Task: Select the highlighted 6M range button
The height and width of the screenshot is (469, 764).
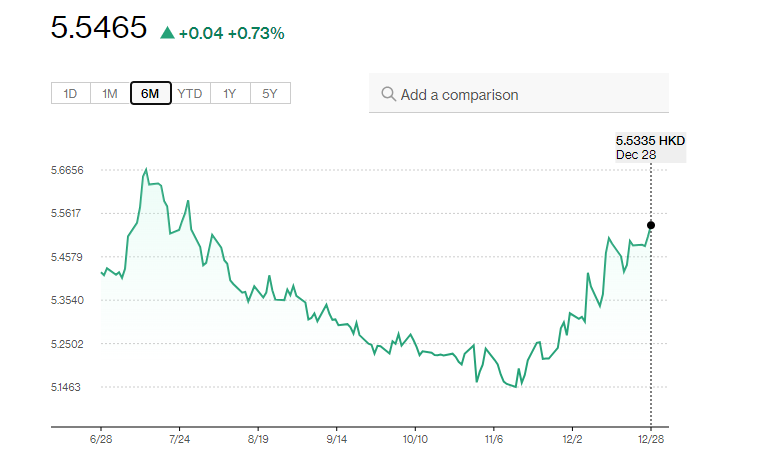Action: pyautogui.click(x=150, y=94)
